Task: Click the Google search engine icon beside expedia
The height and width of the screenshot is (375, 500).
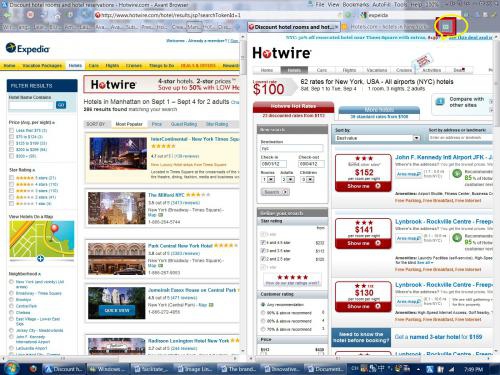Action: 363,15
